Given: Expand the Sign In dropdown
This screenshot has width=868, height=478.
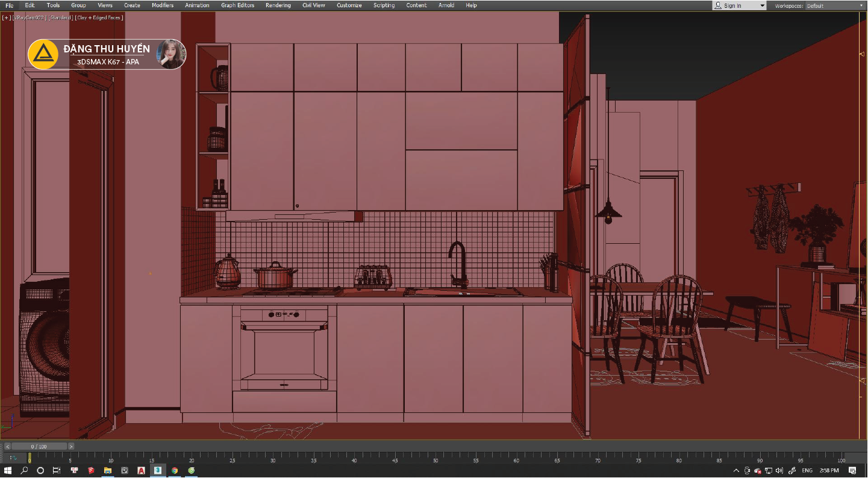Looking at the screenshot, I should tap(739, 5).
